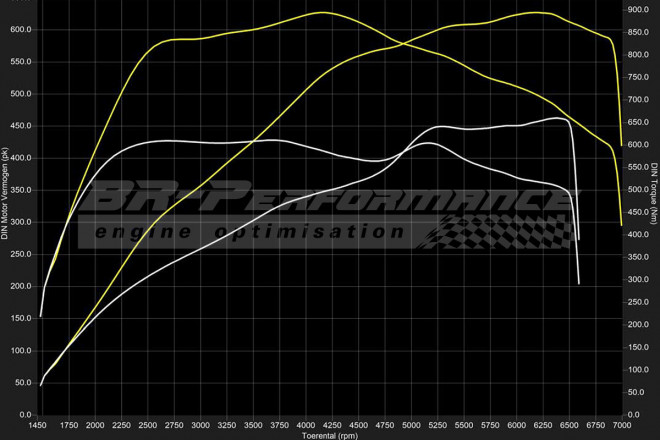The height and width of the screenshot is (440, 660).
Task: Click the 6500 rpm x-axis tick label
Action: click(x=568, y=424)
